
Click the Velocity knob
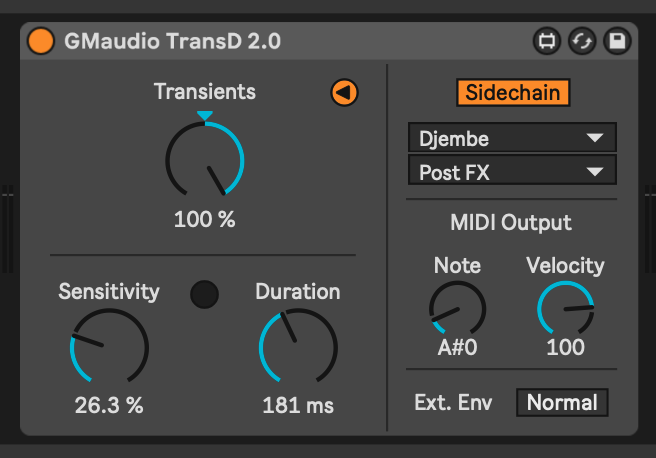coord(566,309)
